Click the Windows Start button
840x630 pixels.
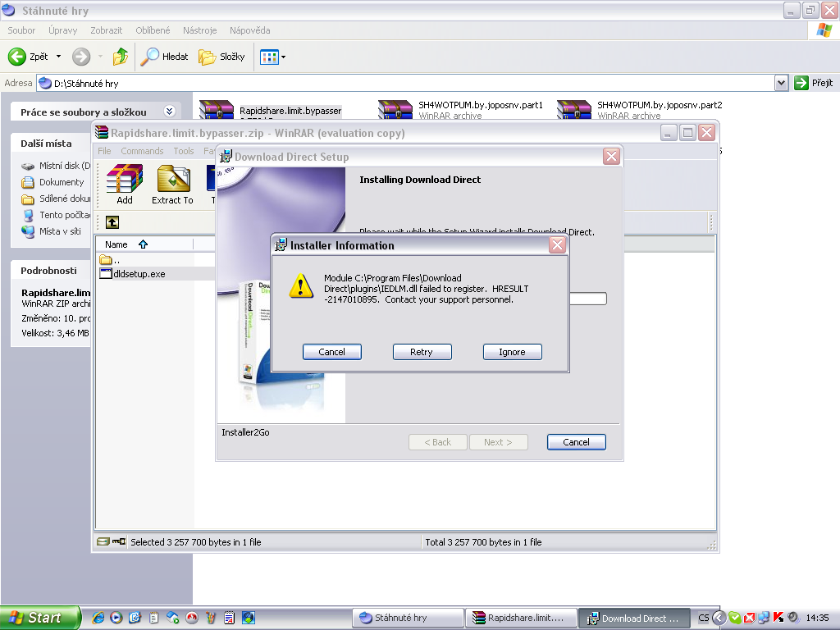(39, 618)
